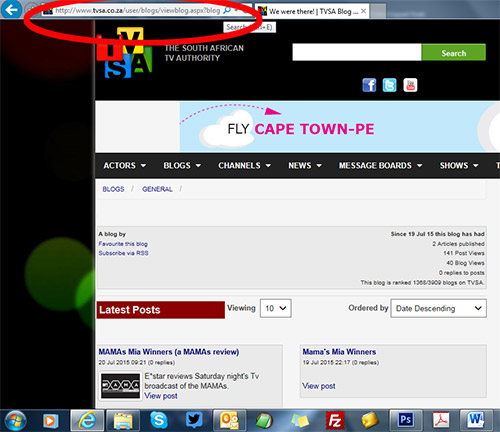Open TVSA Twitter page icon
This screenshot has height=432, width=500.
click(389, 85)
